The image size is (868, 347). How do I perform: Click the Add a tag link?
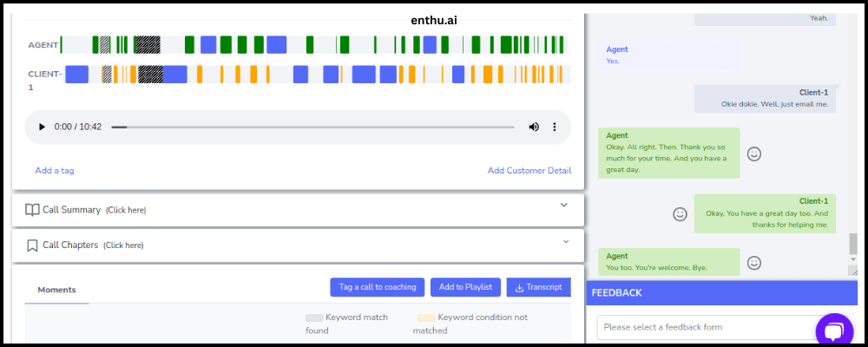54,170
